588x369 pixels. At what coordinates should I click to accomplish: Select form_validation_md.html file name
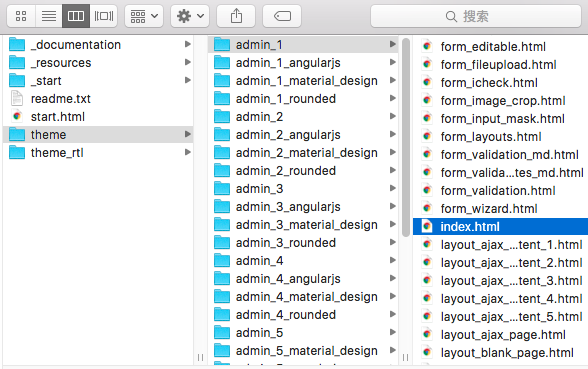(510, 155)
